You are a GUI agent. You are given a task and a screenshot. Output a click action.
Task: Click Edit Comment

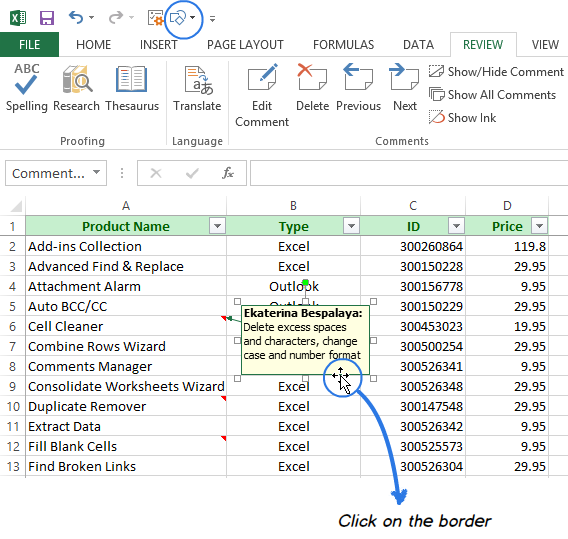tap(262, 96)
